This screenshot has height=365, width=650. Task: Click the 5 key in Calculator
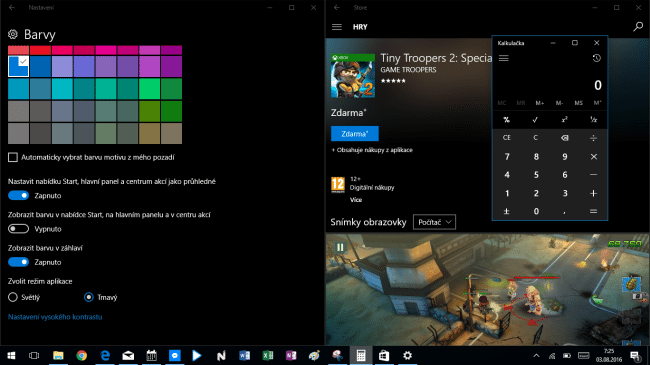coord(536,175)
